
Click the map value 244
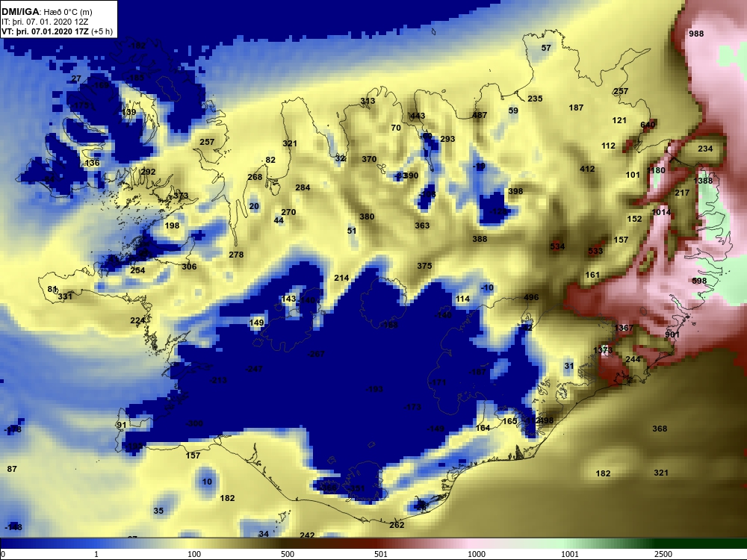coord(633,359)
